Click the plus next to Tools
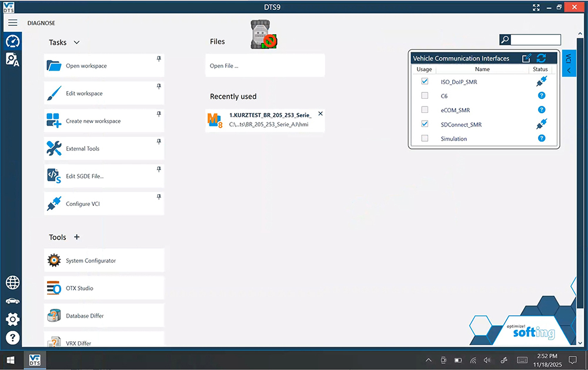The width and height of the screenshot is (588, 370). click(76, 237)
